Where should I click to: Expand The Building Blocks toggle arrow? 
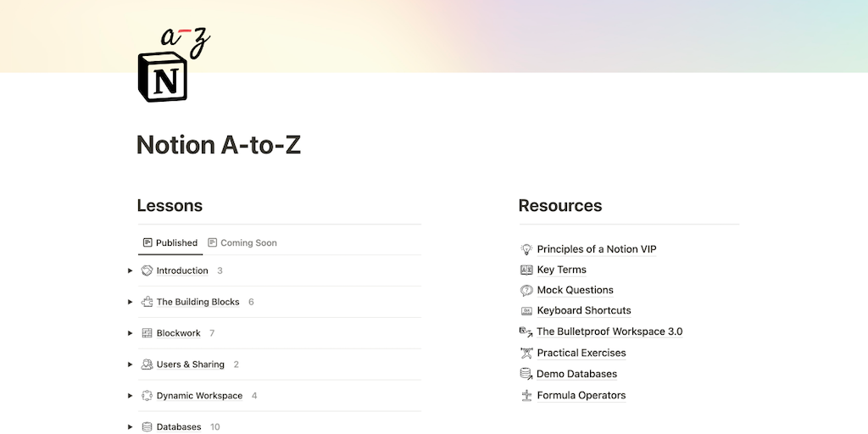pos(131,302)
